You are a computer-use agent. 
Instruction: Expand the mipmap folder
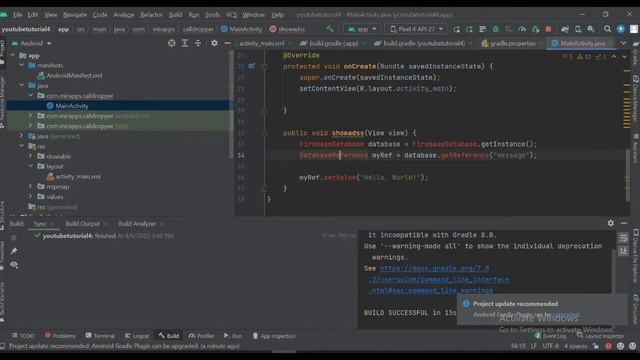coord(31,187)
